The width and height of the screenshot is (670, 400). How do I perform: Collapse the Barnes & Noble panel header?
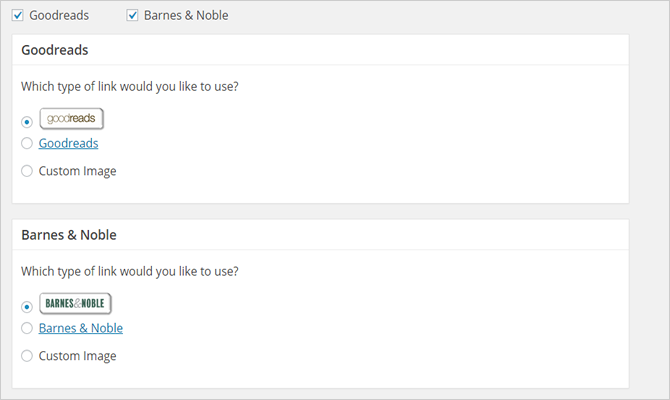click(320, 235)
